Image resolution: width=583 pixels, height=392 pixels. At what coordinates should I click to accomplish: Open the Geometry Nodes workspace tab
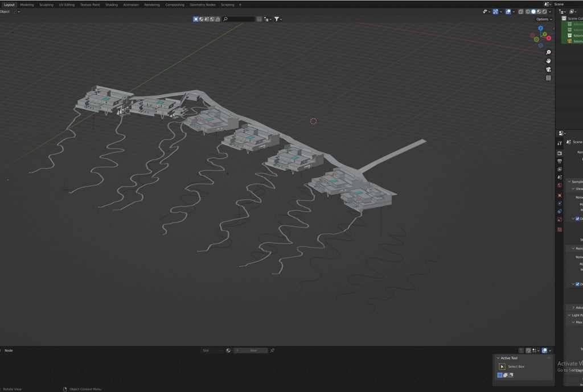[x=202, y=5]
